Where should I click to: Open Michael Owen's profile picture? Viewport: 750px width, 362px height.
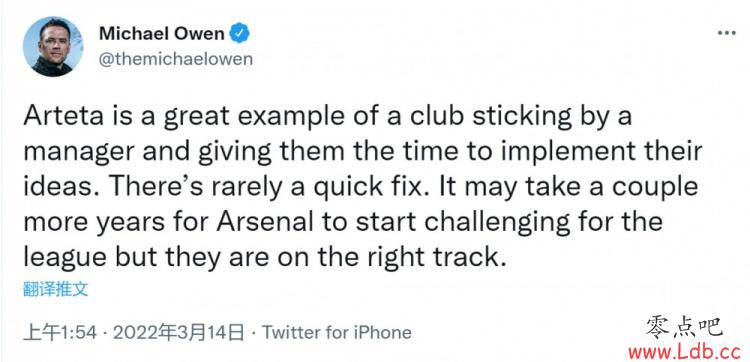[53, 46]
